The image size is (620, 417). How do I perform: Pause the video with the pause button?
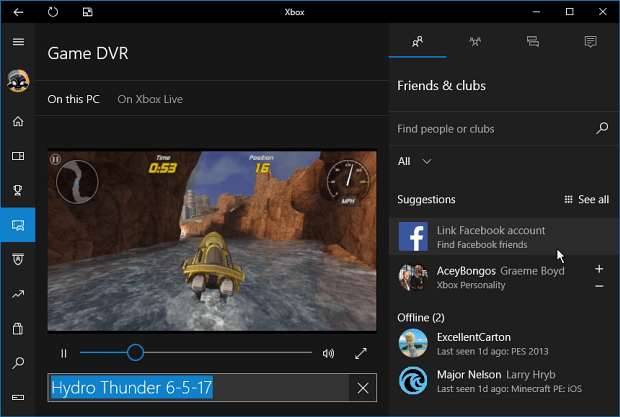pyautogui.click(x=64, y=353)
